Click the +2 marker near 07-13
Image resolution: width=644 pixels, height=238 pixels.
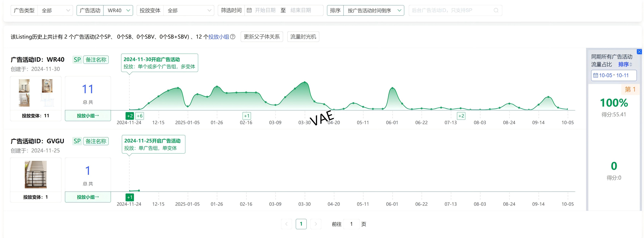coord(461,116)
